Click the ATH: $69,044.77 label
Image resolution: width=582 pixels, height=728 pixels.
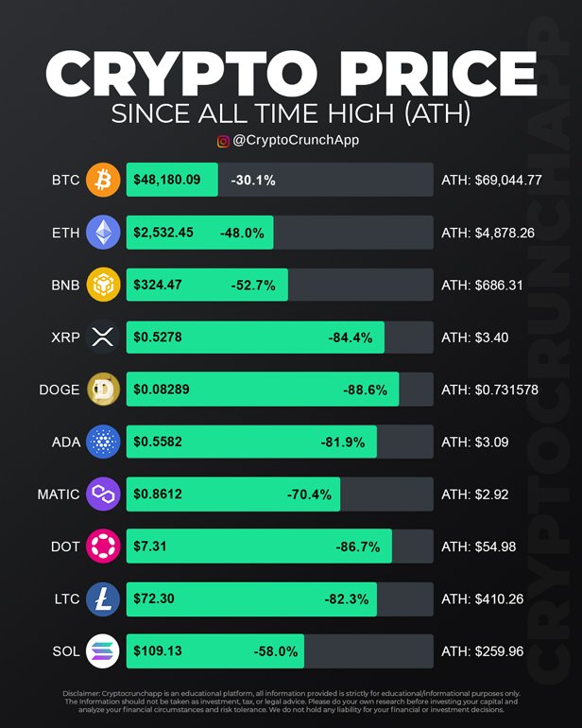(x=491, y=180)
